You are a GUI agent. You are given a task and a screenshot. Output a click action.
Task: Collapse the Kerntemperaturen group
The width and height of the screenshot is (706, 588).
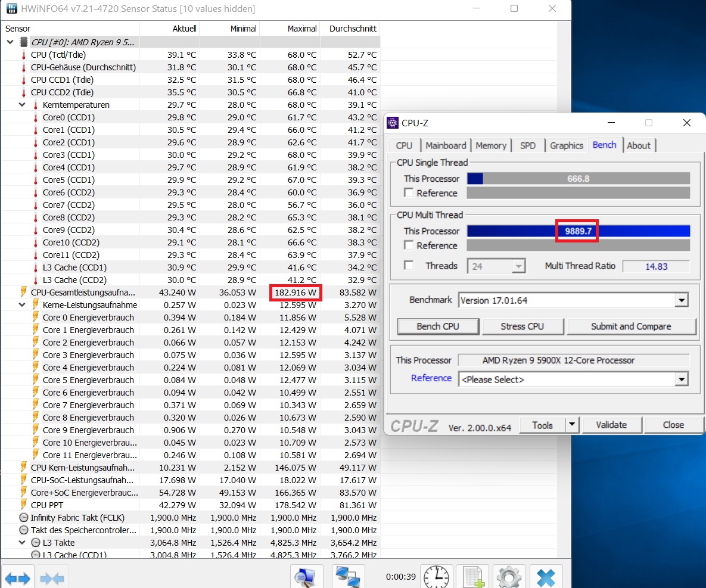[22, 105]
